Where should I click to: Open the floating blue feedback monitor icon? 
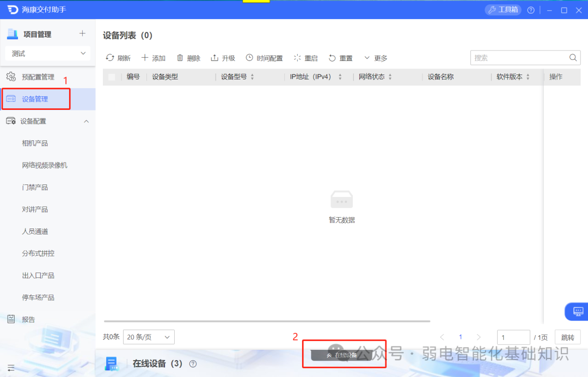(578, 311)
